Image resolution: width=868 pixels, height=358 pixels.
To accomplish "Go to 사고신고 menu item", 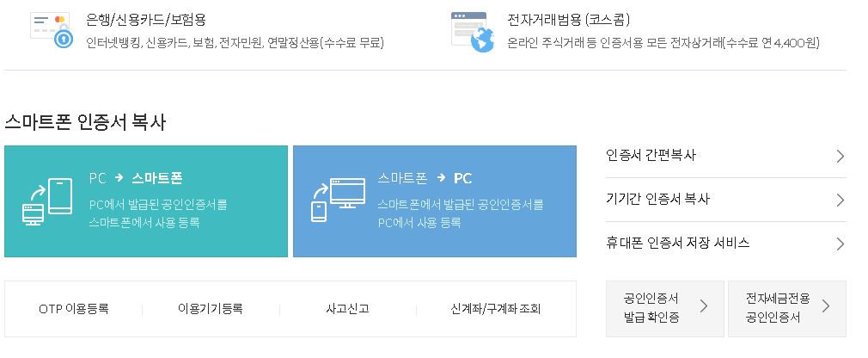I will [x=348, y=309].
